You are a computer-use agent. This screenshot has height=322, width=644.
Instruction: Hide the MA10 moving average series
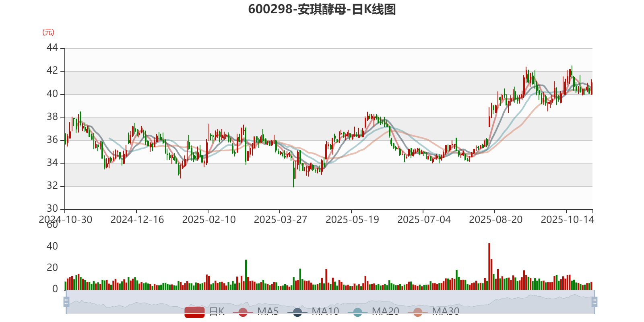pyautogui.click(x=313, y=312)
